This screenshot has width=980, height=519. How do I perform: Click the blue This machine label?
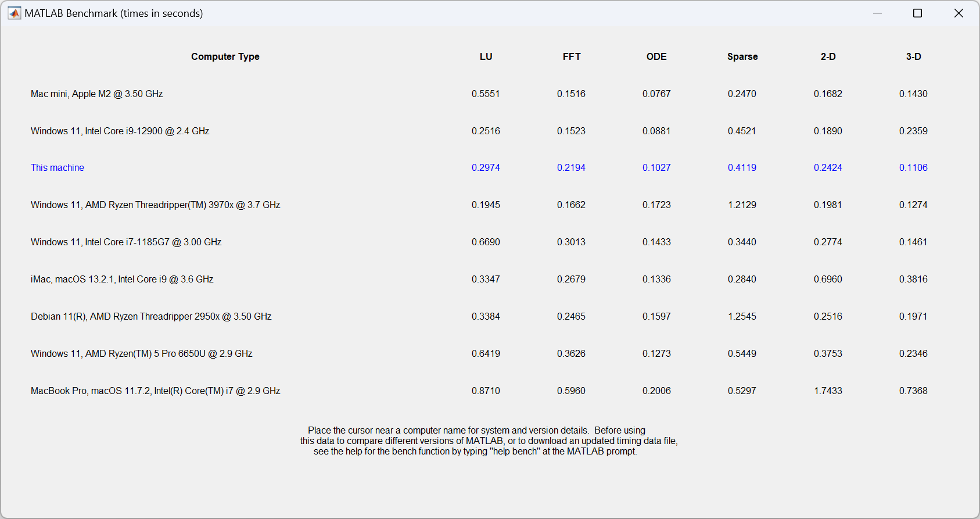[58, 167]
